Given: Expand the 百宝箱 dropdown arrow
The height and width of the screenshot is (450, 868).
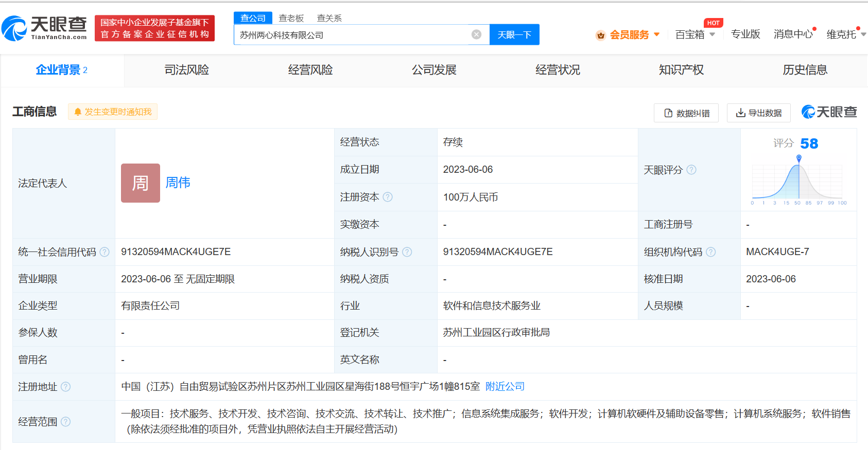Looking at the screenshot, I should [x=713, y=34].
